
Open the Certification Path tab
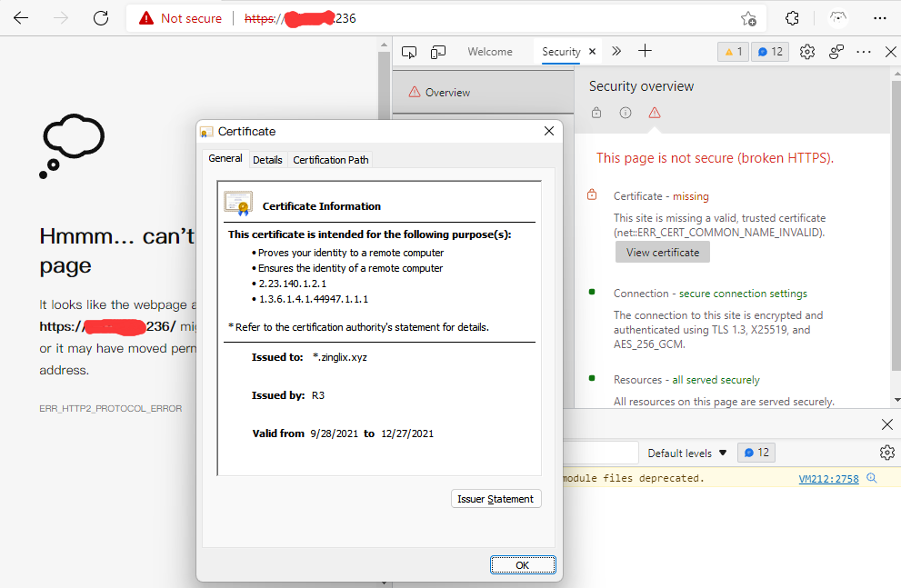tap(330, 160)
